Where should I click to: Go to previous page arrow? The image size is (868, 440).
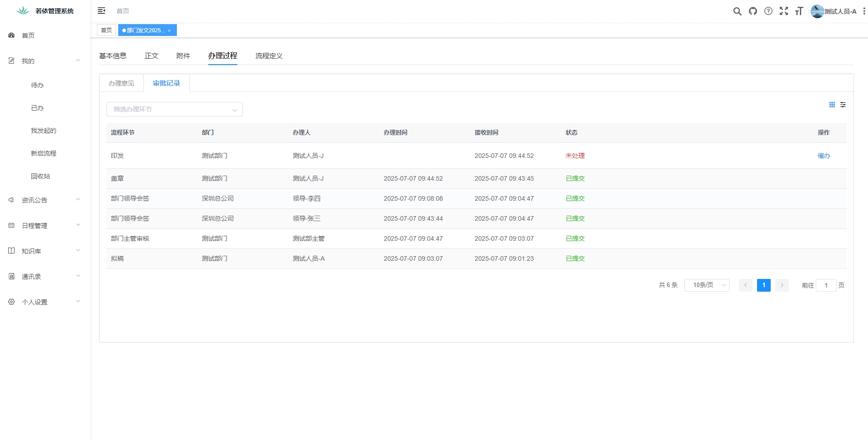pos(746,285)
